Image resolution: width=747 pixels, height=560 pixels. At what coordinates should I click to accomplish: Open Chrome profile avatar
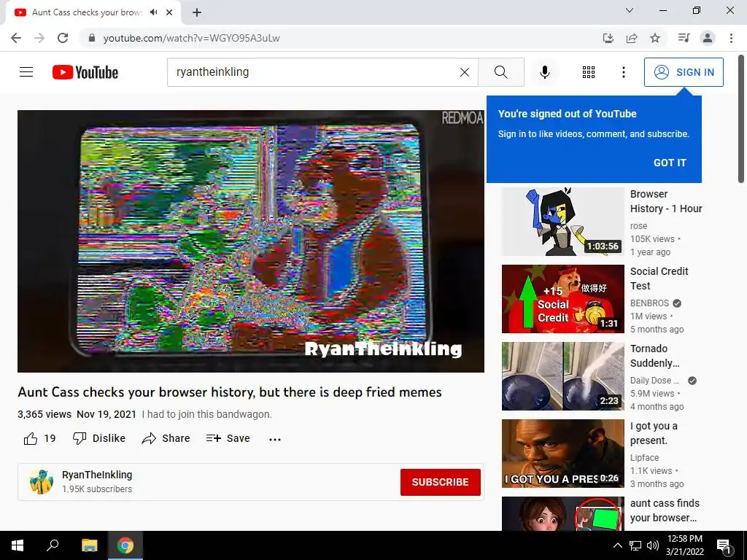point(708,38)
